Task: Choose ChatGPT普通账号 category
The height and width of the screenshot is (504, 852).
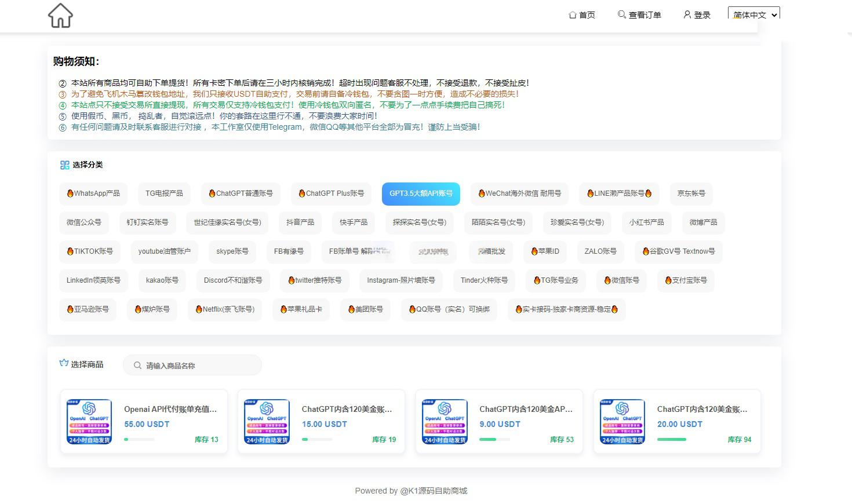Action: point(241,193)
